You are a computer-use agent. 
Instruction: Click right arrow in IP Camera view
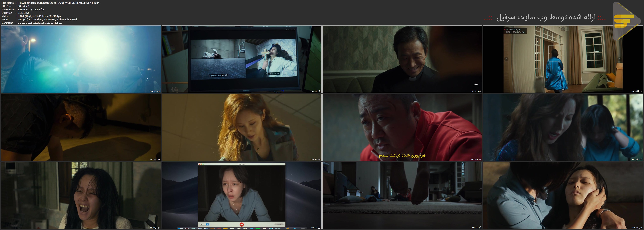[619, 59]
